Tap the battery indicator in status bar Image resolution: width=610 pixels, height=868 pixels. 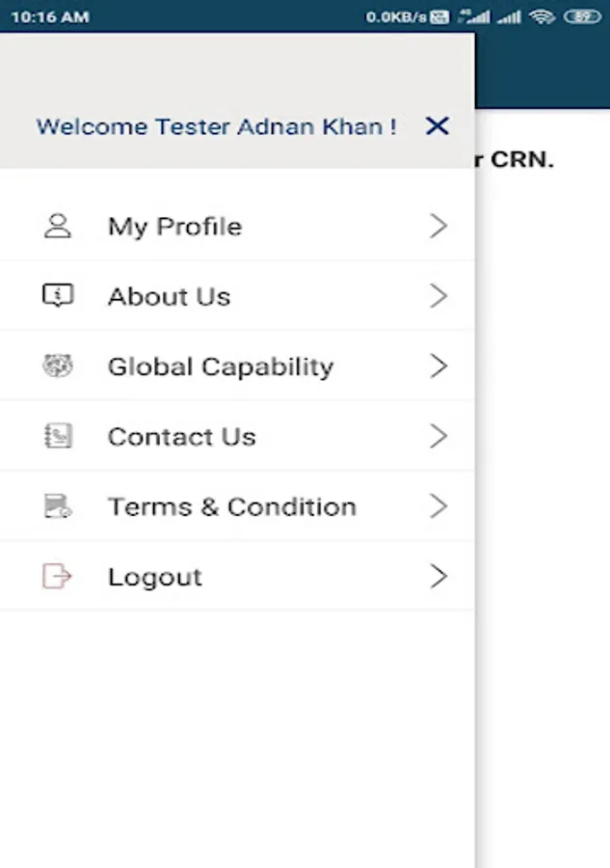(x=582, y=16)
